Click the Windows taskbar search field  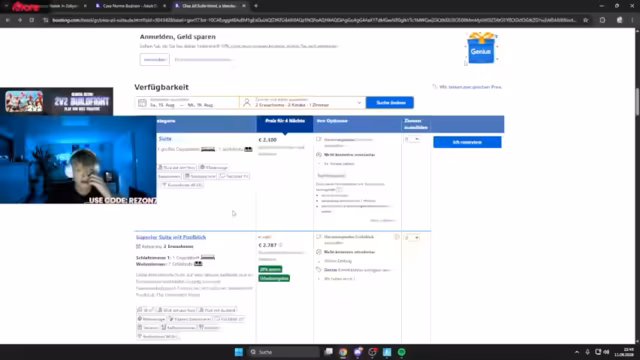coord(284,352)
